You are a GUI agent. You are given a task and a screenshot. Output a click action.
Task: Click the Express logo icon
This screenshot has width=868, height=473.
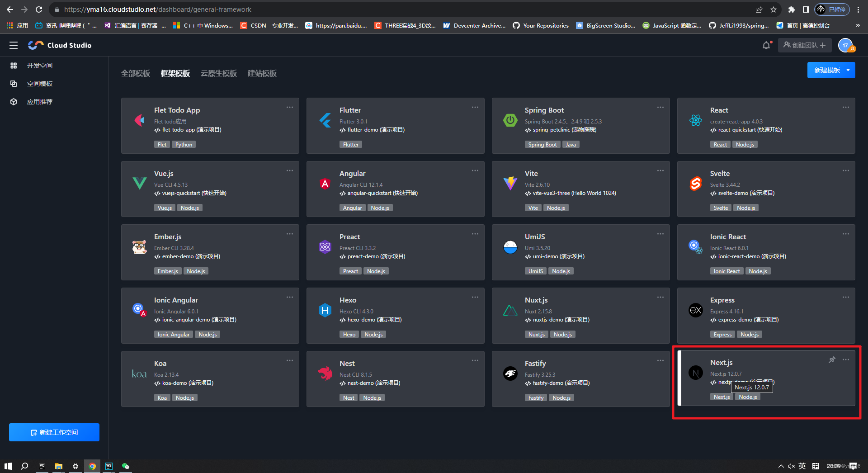(696, 310)
